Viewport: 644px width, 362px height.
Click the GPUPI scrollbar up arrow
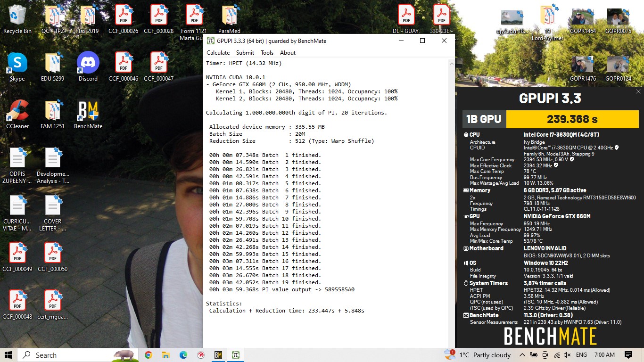coord(452,63)
